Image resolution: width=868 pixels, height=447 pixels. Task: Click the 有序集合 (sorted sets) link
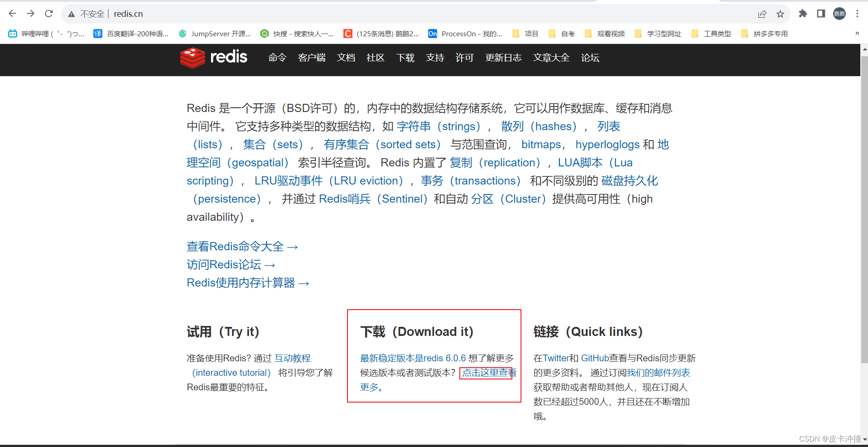coord(382,144)
